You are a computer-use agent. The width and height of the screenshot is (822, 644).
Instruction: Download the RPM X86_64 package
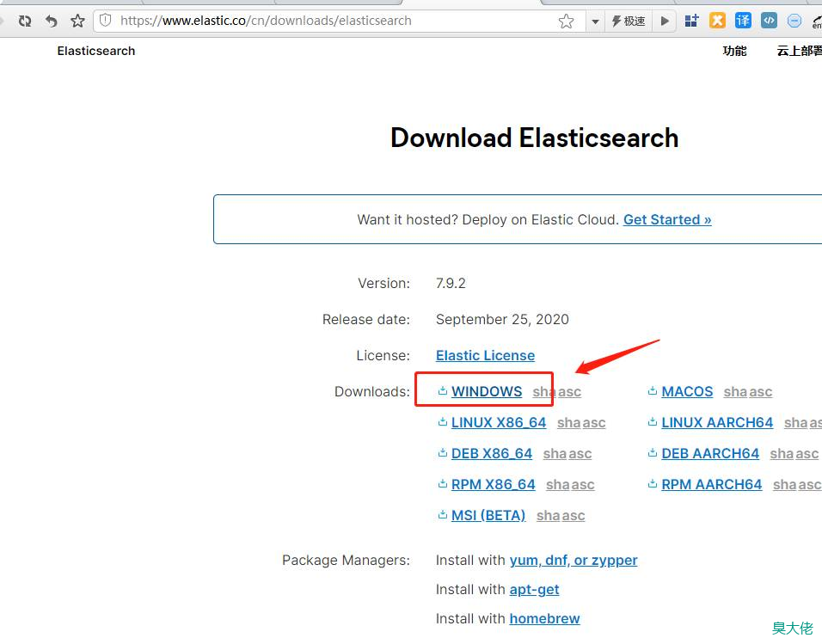pyautogui.click(x=494, y=485)
